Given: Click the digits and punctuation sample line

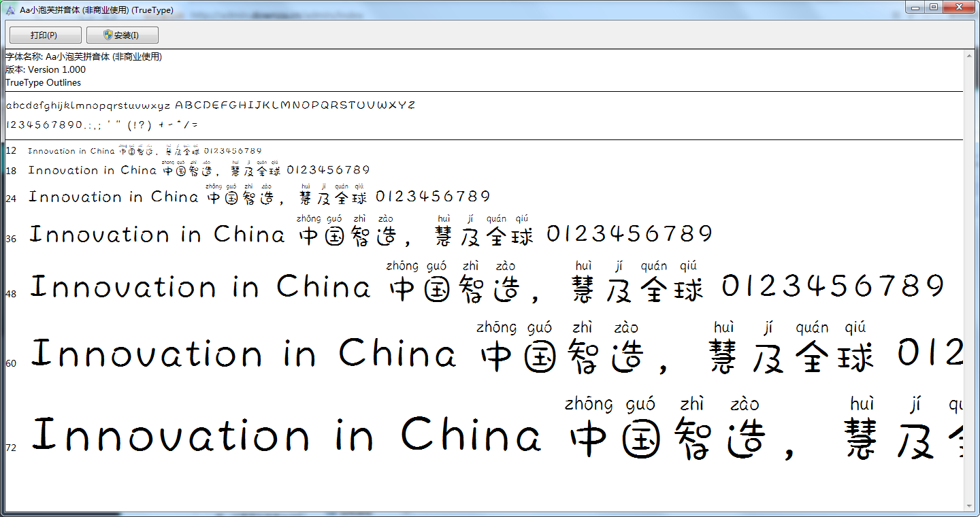Looking at the screenshot, I should point(102,125).
